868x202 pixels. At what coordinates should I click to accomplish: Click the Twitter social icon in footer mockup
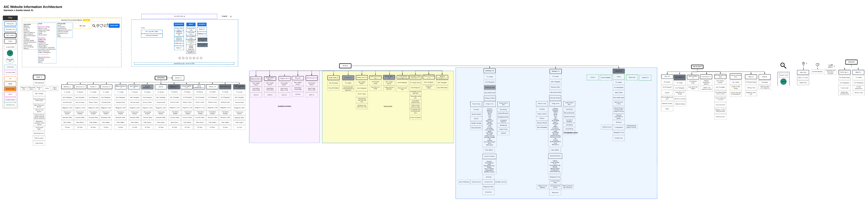[x=187, y=58]
